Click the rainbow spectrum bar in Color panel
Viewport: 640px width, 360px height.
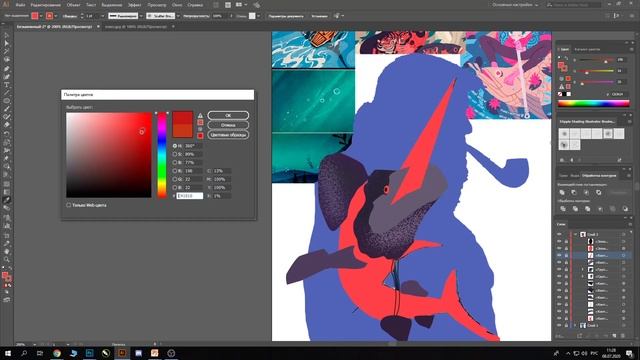(593, 104)
